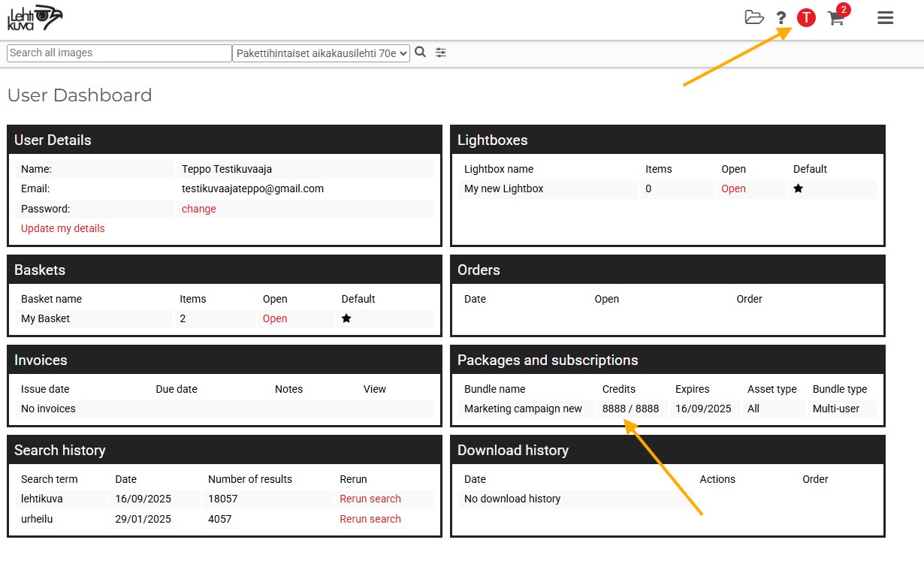The image size is (924, 576).
Task: Open the lightbox folder icon
Action: point(753,18)
